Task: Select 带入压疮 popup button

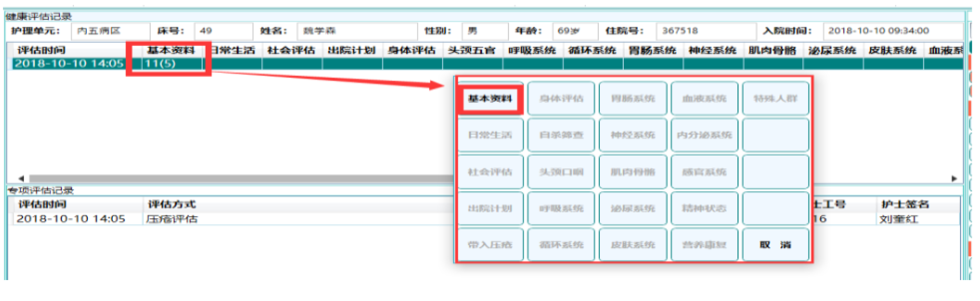Action: (x=490, y=245)
